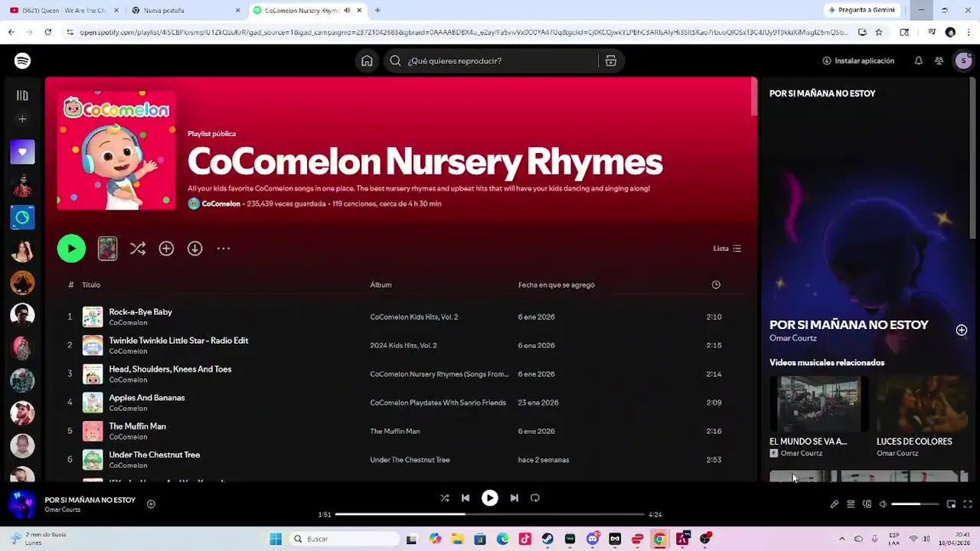Save the playlist to Your Library
Image resolution: width=980 pixels, height=551 pixels.
[166, 248]
